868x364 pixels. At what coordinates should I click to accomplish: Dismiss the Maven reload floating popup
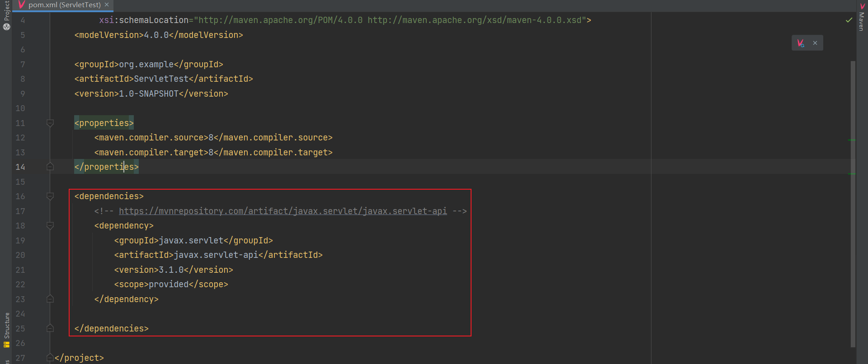tap(815, 43)
